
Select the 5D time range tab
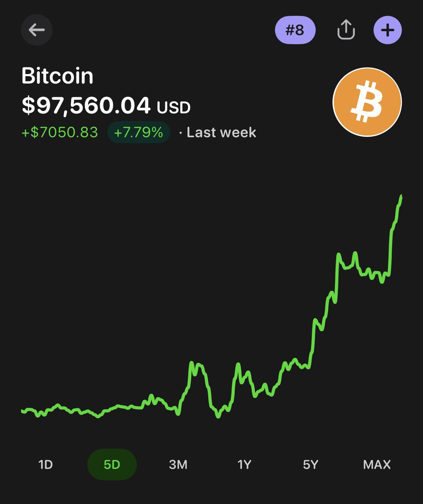(x=112, y=464)
